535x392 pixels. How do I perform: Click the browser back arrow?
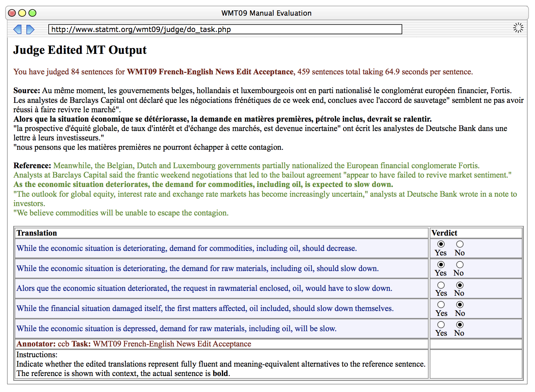(17, 30)
